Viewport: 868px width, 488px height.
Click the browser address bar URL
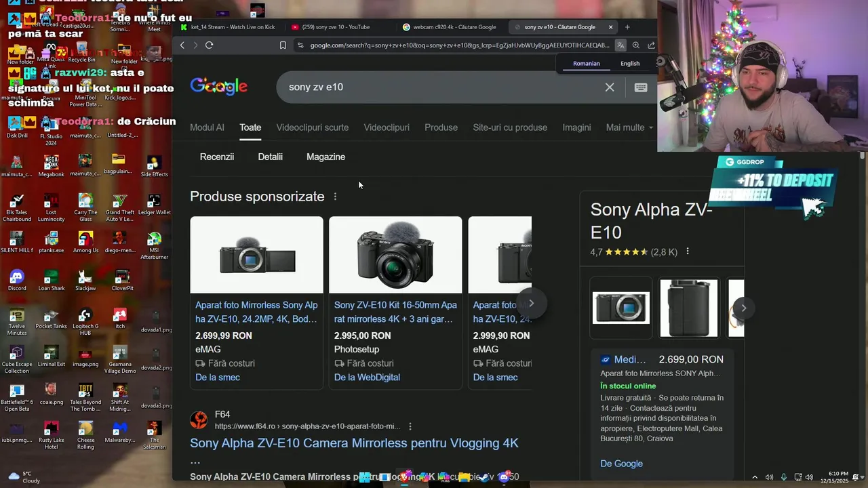(x=459, y=45)
